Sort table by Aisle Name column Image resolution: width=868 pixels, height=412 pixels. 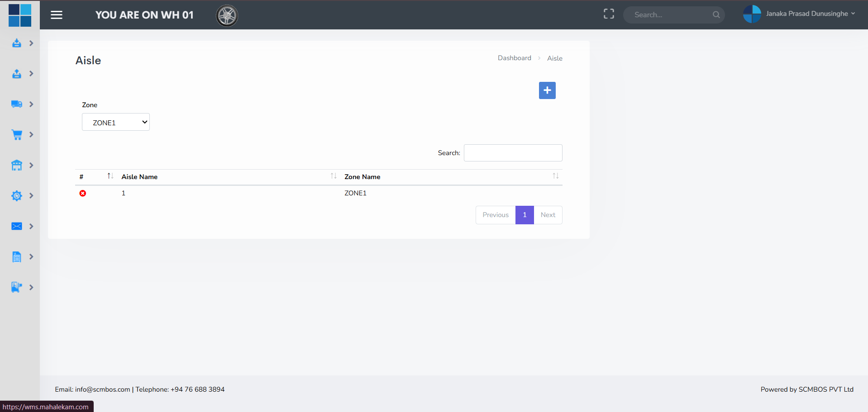226,176
